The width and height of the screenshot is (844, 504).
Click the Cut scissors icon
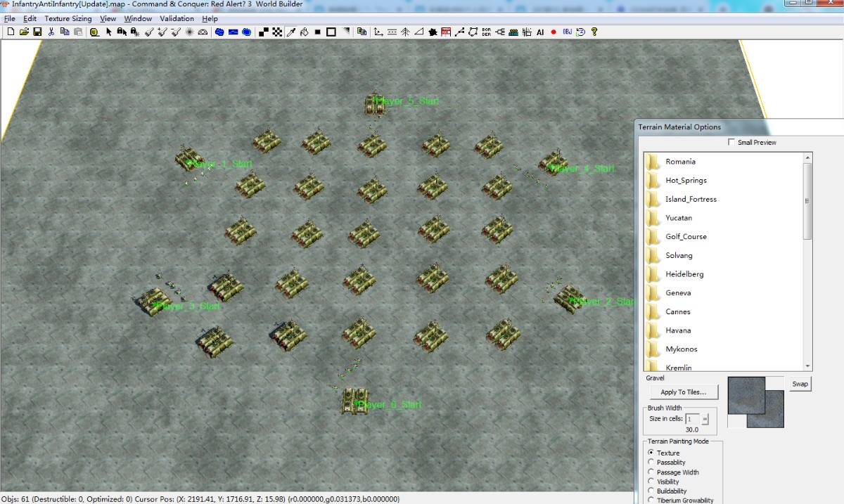[51, 32]
